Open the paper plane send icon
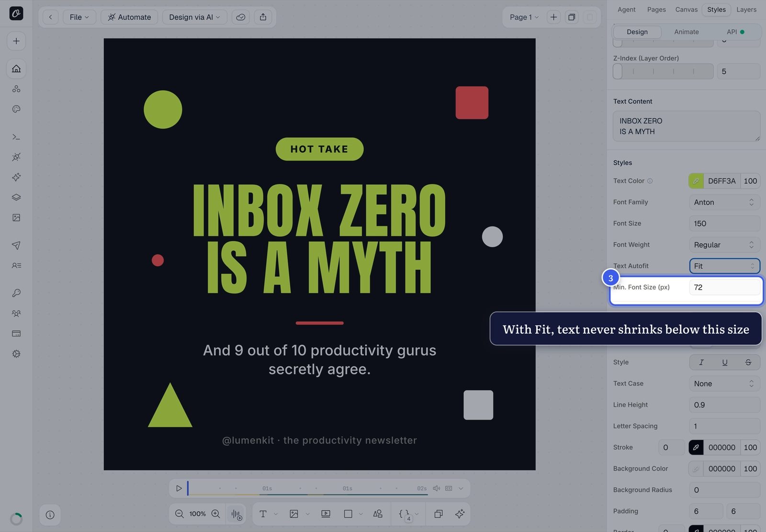 [16, 245]
